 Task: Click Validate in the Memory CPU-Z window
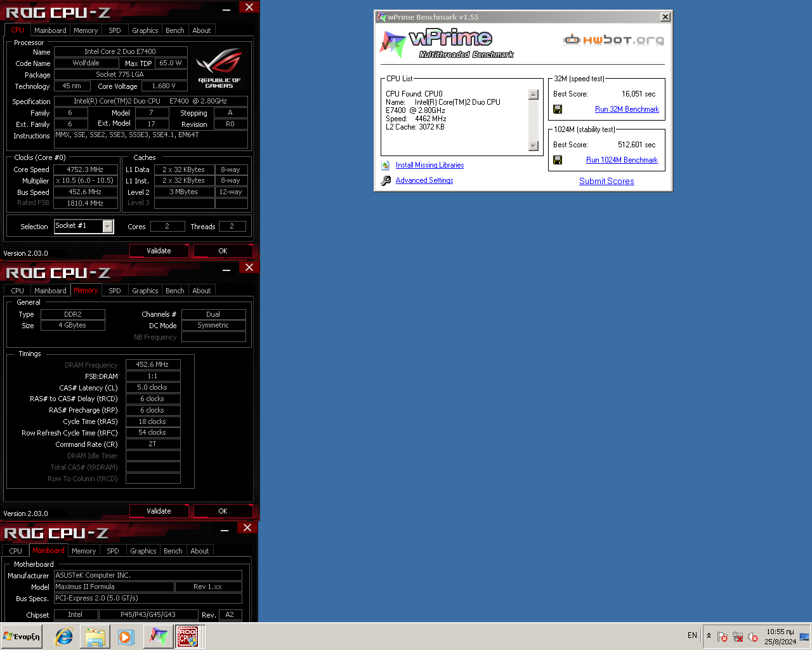pos(159,511)
